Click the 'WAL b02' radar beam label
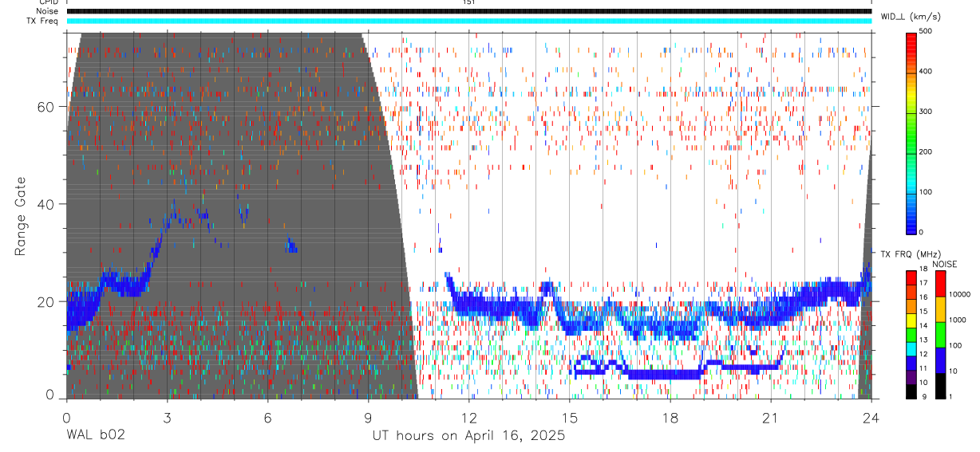 tap(96, 436)
